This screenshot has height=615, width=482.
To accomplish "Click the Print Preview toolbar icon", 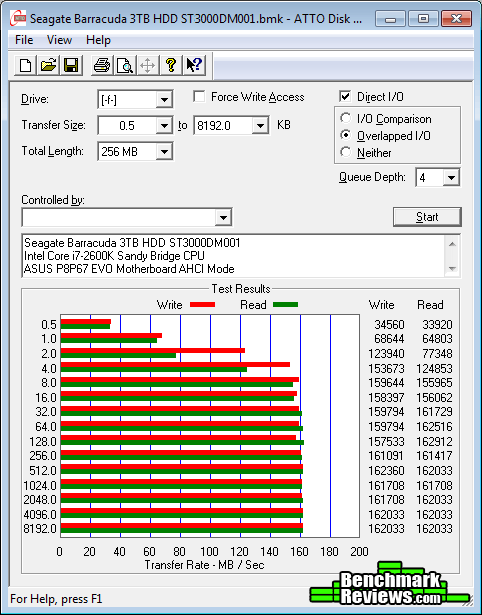I will click(x=125, y=65).
